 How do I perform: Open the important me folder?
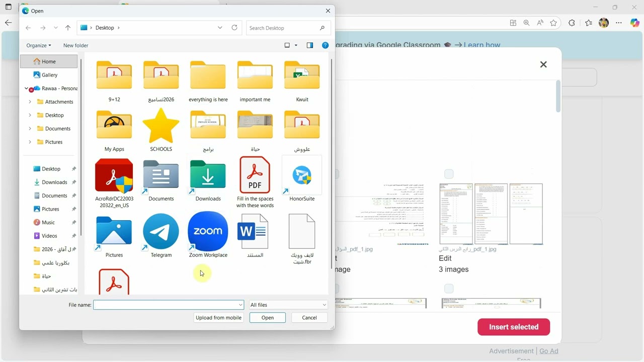point(255,80)
